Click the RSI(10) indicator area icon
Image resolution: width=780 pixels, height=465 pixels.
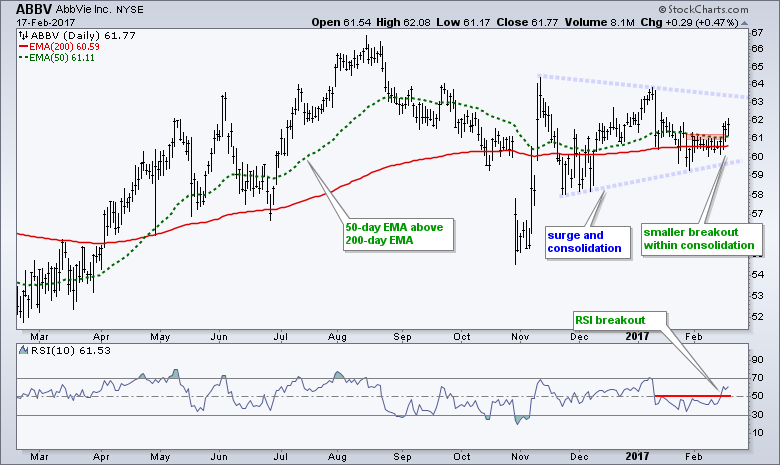(23, 351)
